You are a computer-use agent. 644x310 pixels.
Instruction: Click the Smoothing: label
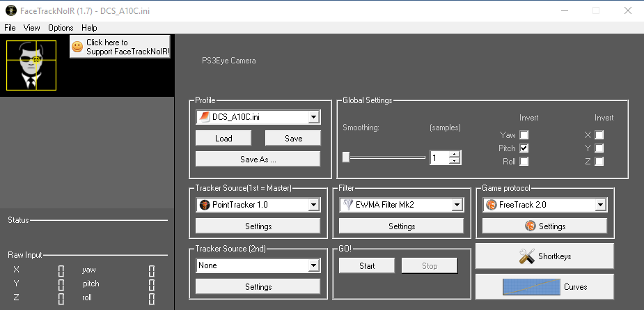[x=361, y=127]
